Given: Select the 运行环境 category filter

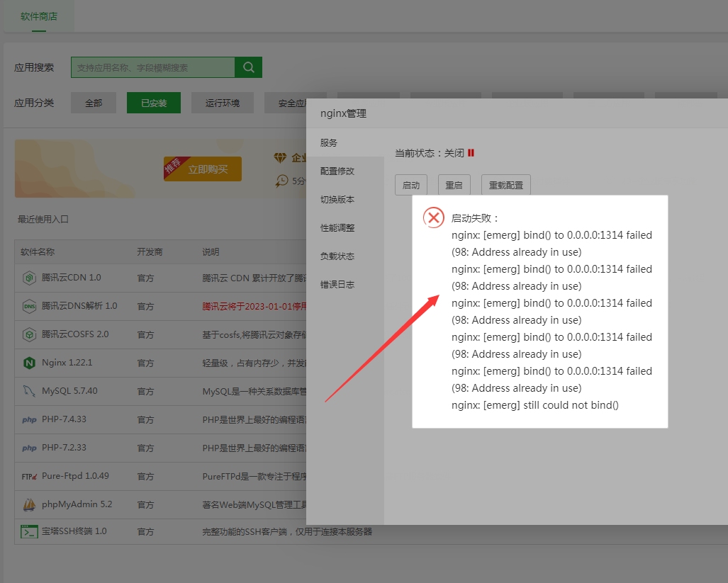Looking at the screenshot, I should click(x=223, y=103).
